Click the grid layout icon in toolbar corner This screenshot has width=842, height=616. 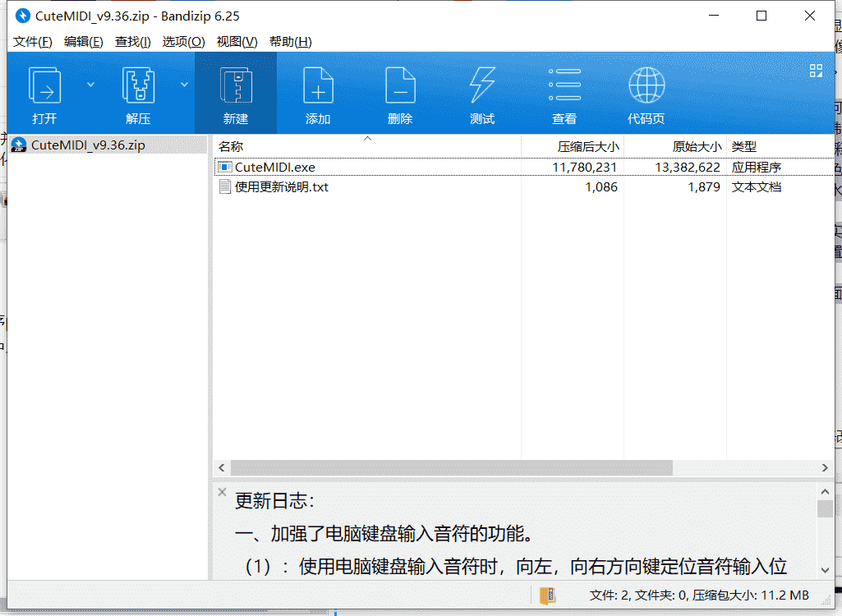tap(816, 71)
